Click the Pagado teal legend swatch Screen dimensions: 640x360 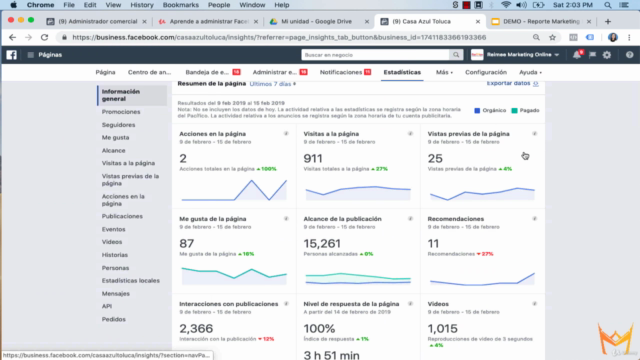[x=514, y=111]
